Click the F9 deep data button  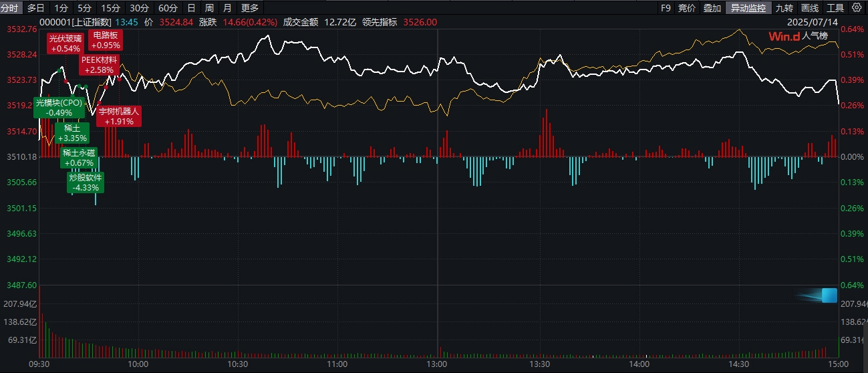click(x=665, y=8)
